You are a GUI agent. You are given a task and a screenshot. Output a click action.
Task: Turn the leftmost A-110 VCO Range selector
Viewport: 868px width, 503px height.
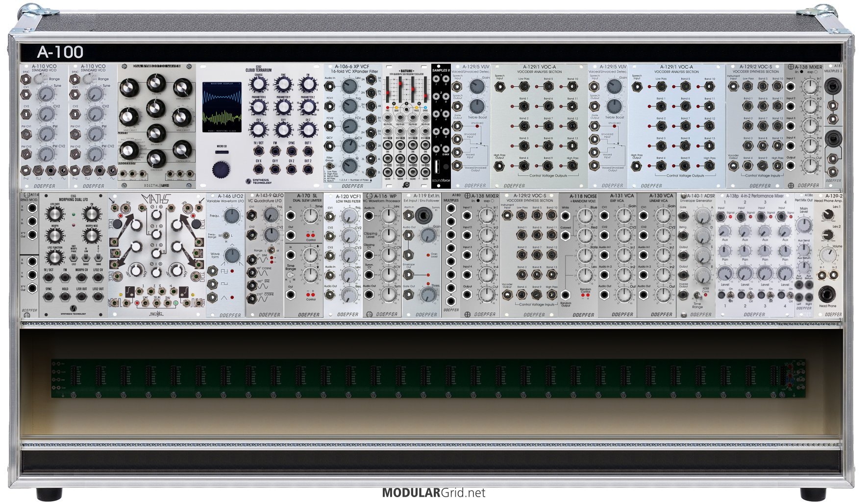coord(40,78)
